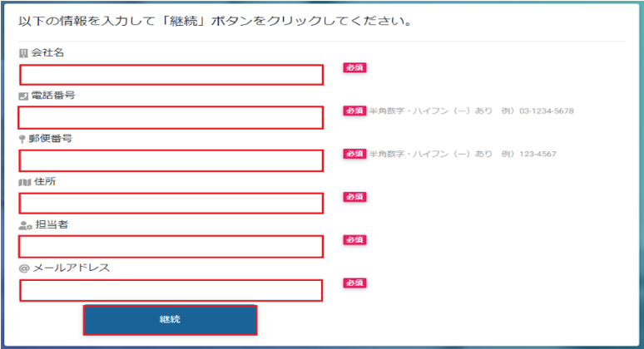
Task: Click the 必須 badge next to 電話番号 field
Action: 354,111
